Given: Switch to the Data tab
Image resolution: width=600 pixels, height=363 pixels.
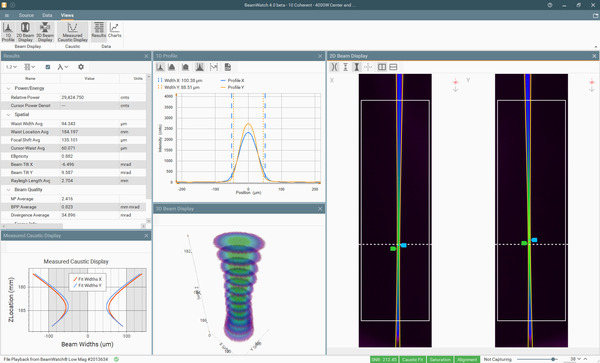Looking at the screenshot, I should point(47,15).
